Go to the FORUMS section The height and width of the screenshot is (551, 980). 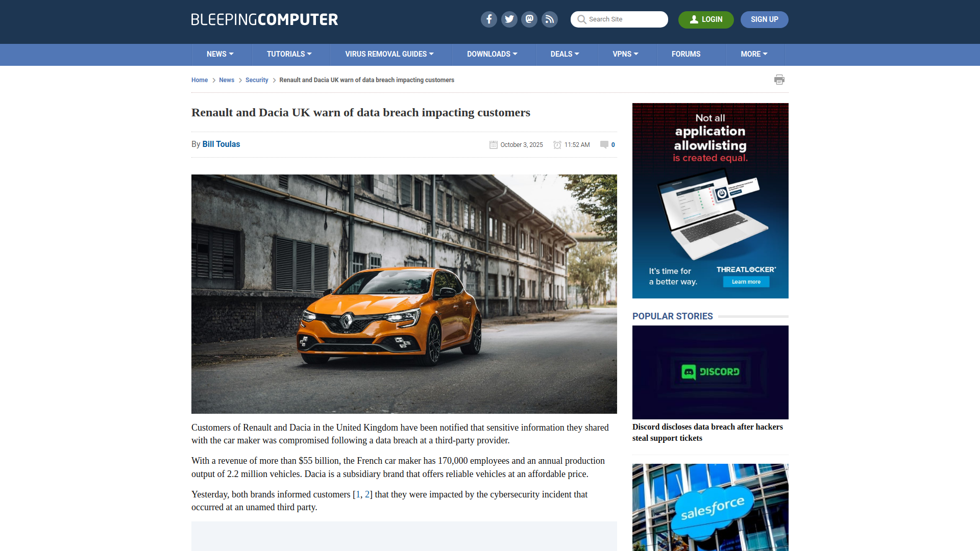point(686,54)
